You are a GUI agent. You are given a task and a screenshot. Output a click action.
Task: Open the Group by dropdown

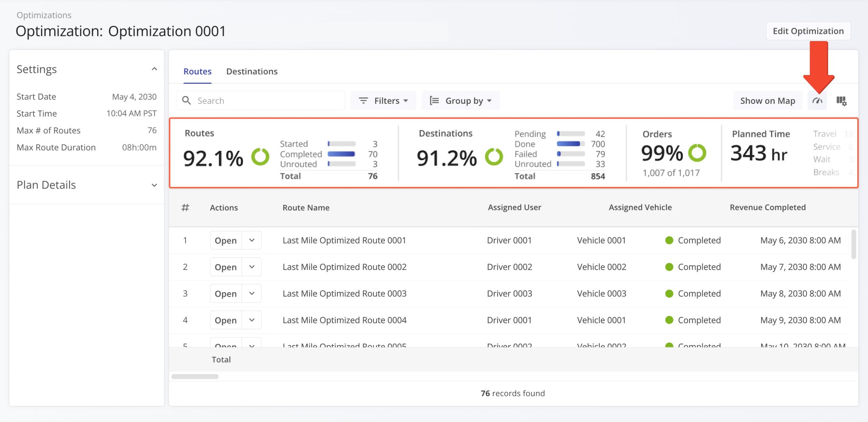coord(460,101)
